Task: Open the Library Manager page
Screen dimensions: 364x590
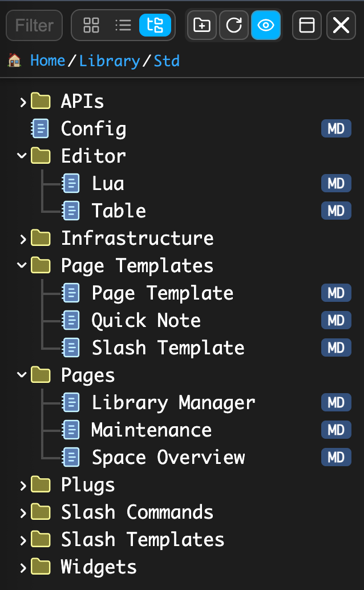Action: pos(173,403)
